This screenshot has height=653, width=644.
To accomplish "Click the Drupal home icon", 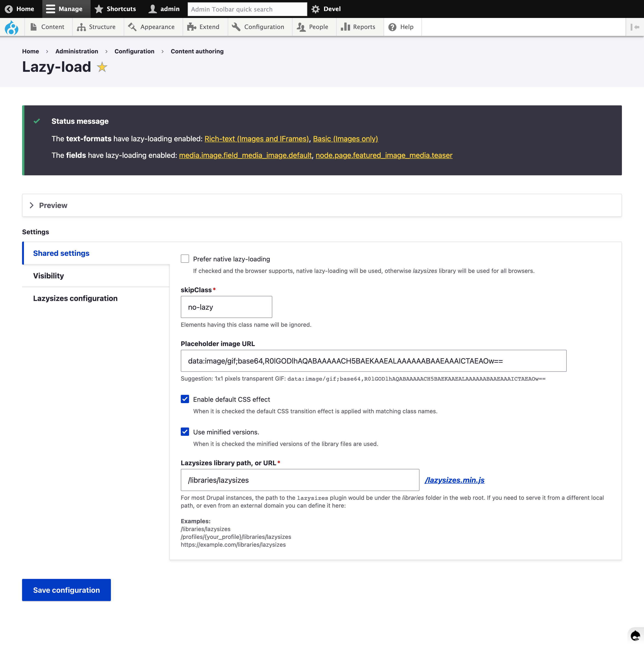I will click(12, 27).
